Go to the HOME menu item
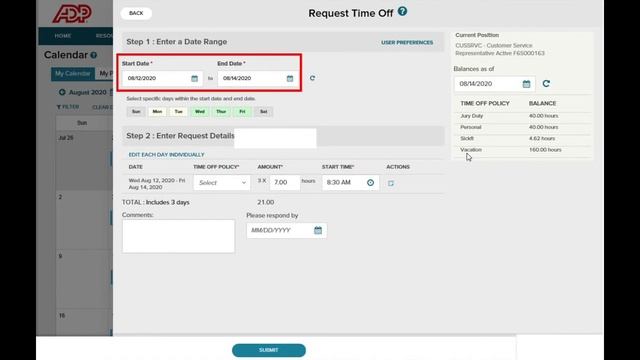This screenshot has height=360, width=640. (63, 36)
